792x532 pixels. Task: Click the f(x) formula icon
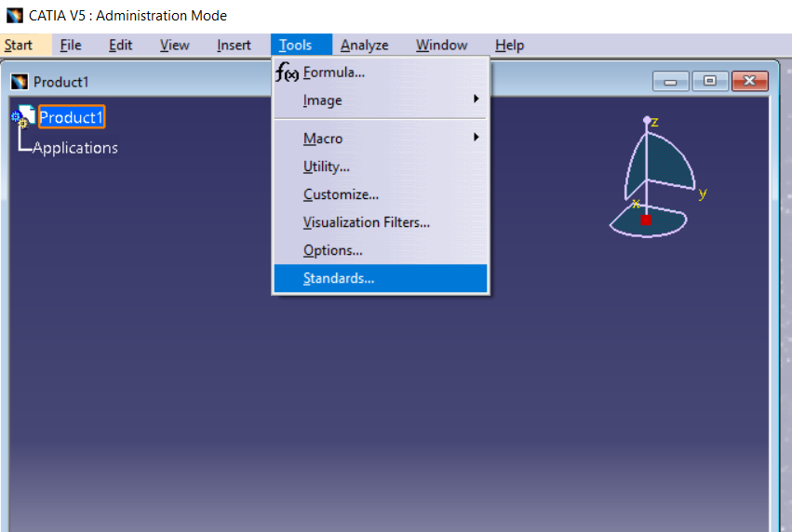(x=287, y=73)
